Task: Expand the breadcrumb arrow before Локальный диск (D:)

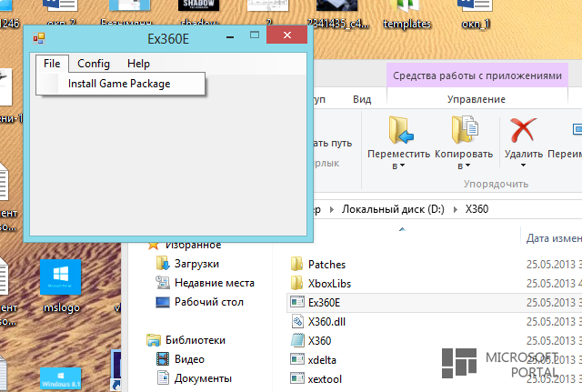Action: pyautogui.click(x=331, y=209)
